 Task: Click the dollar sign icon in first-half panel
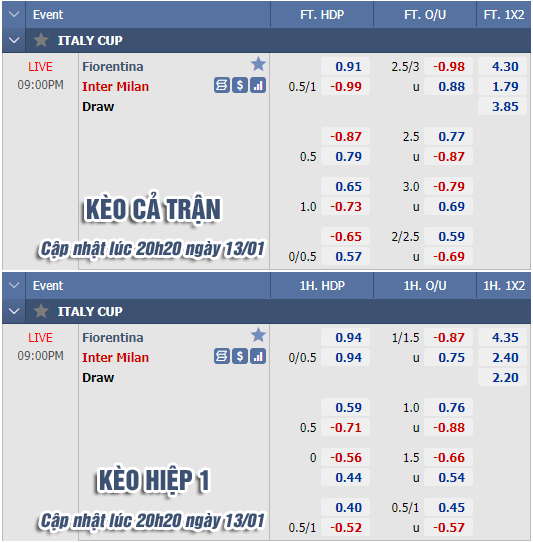coord(240,357)
